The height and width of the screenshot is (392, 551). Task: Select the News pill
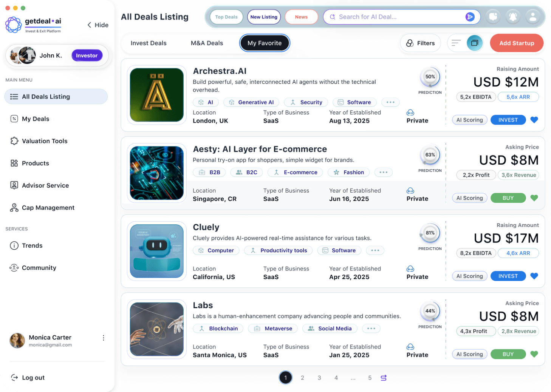[301, 17]
